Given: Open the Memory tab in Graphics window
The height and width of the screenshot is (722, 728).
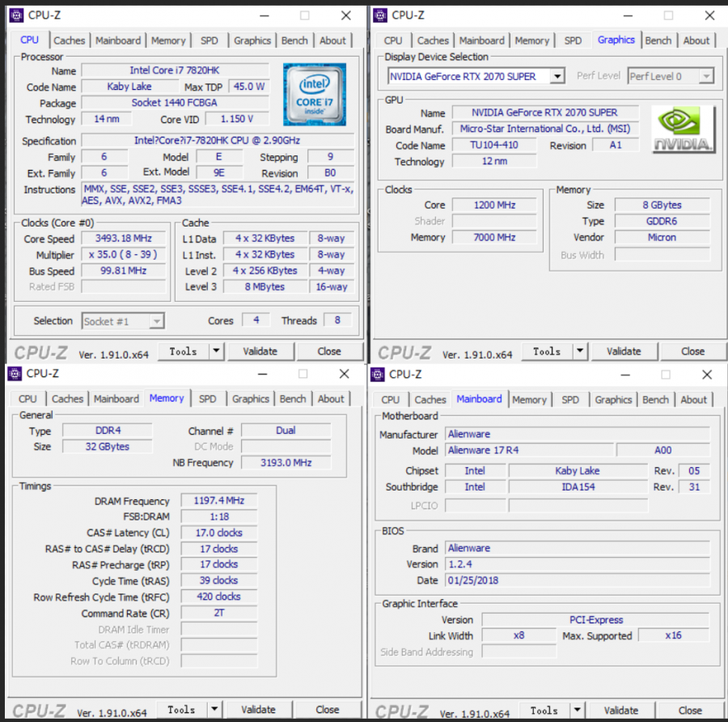Looking at the screenshot, I should tap(531, 41).
